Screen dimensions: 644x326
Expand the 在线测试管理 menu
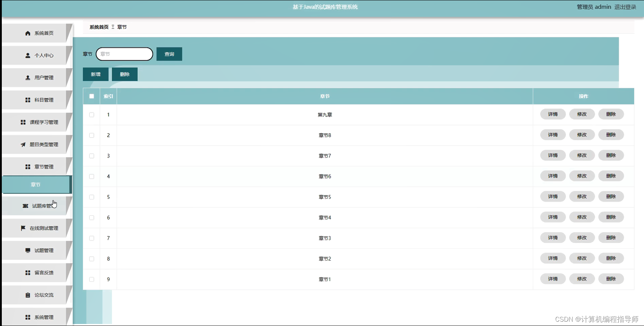37,228
